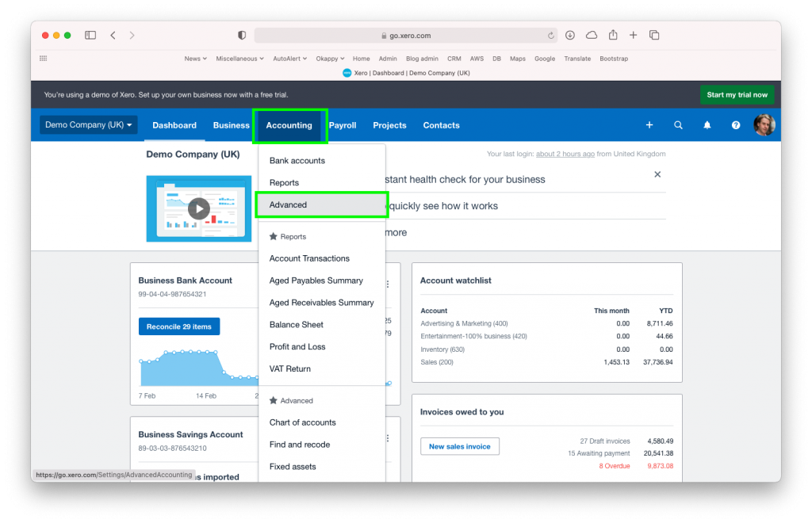Open the Blog admin bookmark
The width and height of the screenshot is (812, 523).
click(x=422, y=59)
